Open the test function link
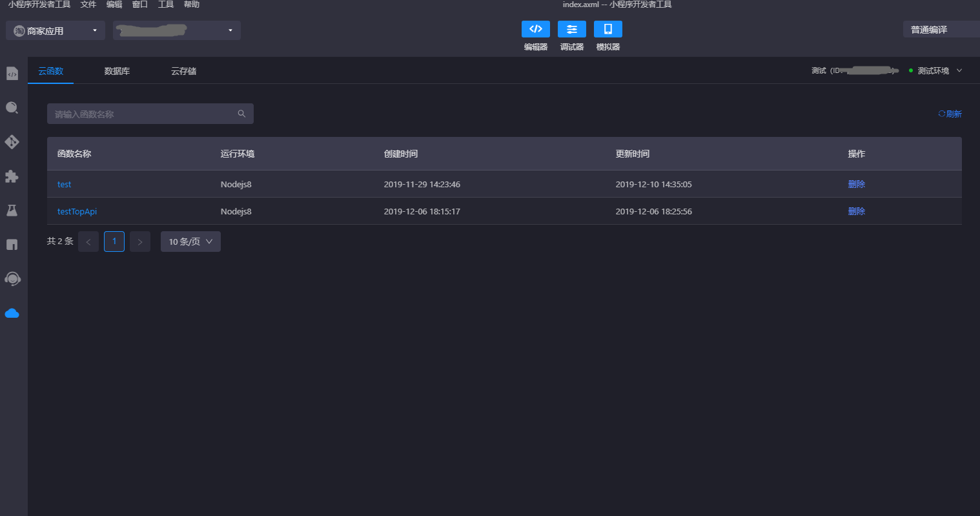 tap(64, 184)
